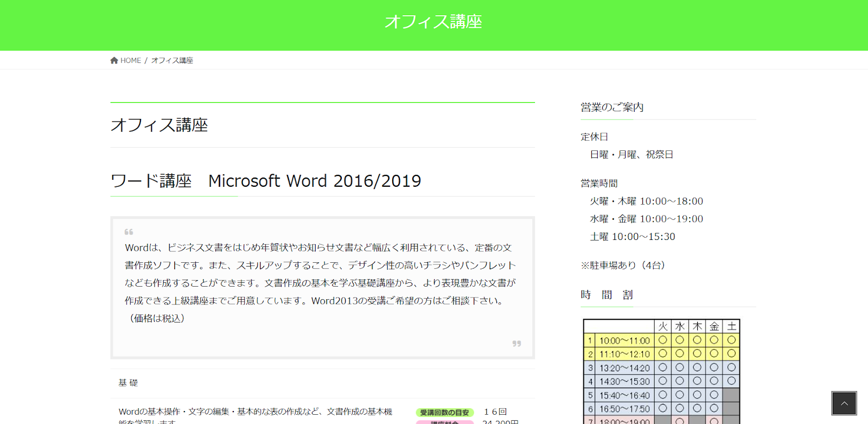Click the ワード講座 Microsoft Word 2016/2019 heading
This screenshot has height=424, width=868.
[266, 181]
